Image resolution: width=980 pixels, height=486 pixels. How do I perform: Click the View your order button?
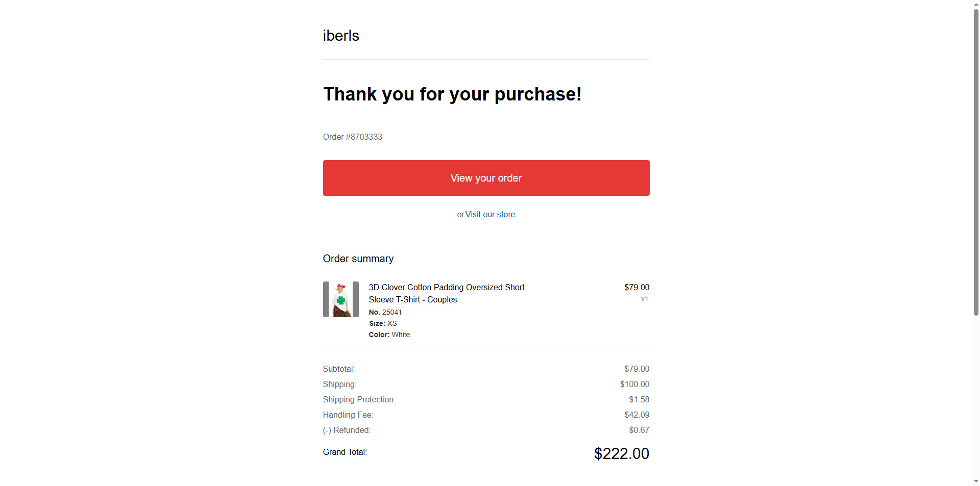[486, 178]
